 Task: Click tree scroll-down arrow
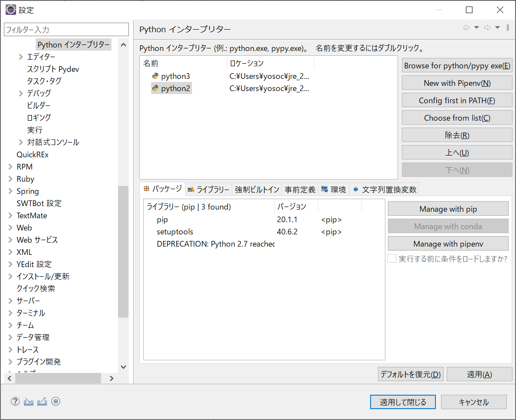[x=123, y=367]
